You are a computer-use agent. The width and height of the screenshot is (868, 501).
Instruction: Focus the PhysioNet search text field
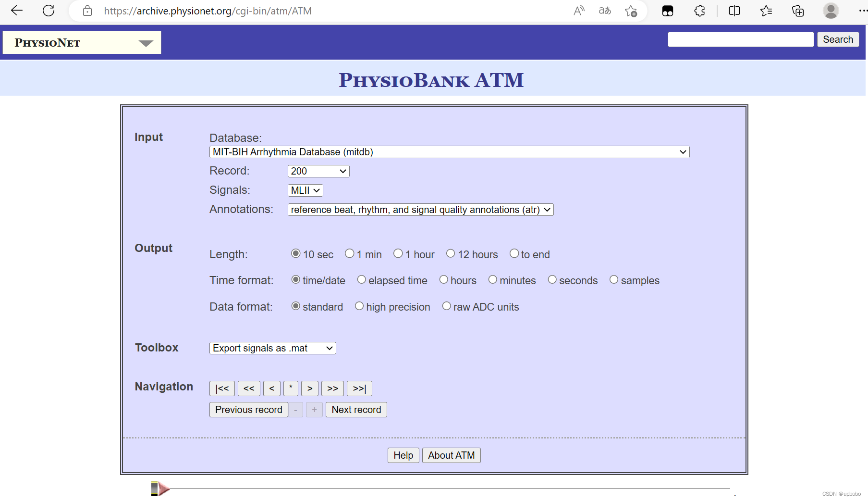pos(740,39)
